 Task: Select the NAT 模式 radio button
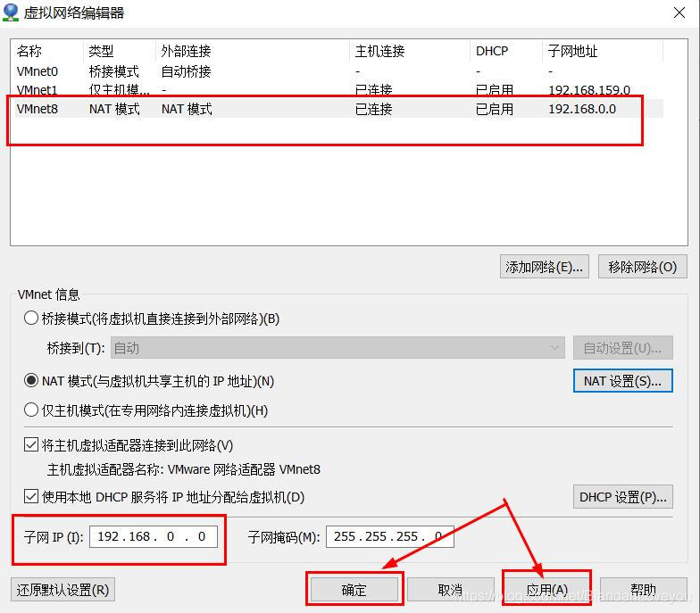coord(30,381)
